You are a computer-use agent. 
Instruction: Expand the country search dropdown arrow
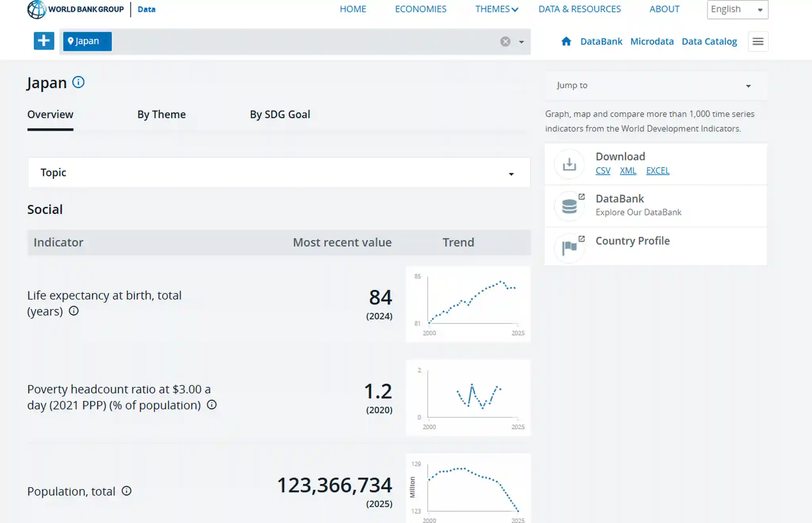coord(521,42)
